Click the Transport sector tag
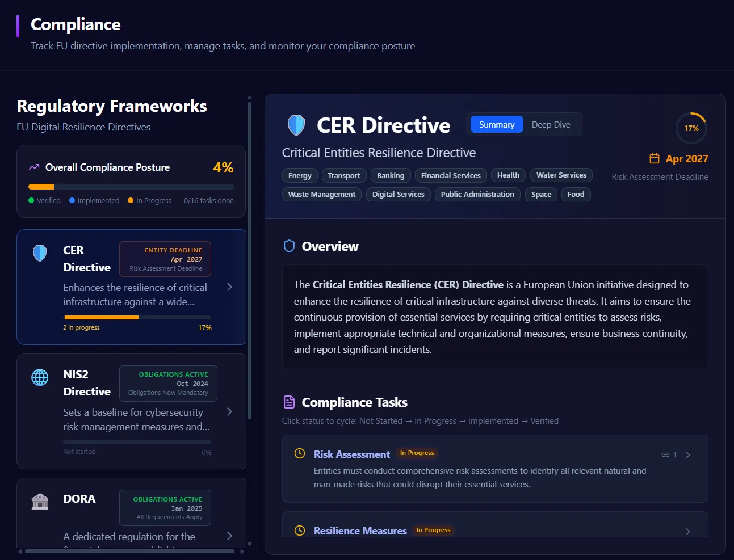Image resolution: width=734 pixels, height=560 pixels. [344, 175]
